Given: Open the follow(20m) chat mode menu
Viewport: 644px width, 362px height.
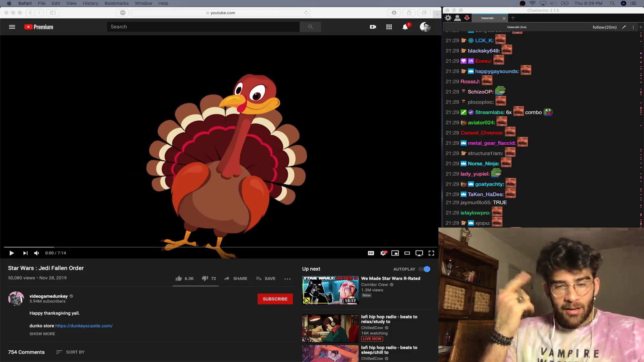Looking at the screenshot, I should pyautogui.click(x=605, y=27).
